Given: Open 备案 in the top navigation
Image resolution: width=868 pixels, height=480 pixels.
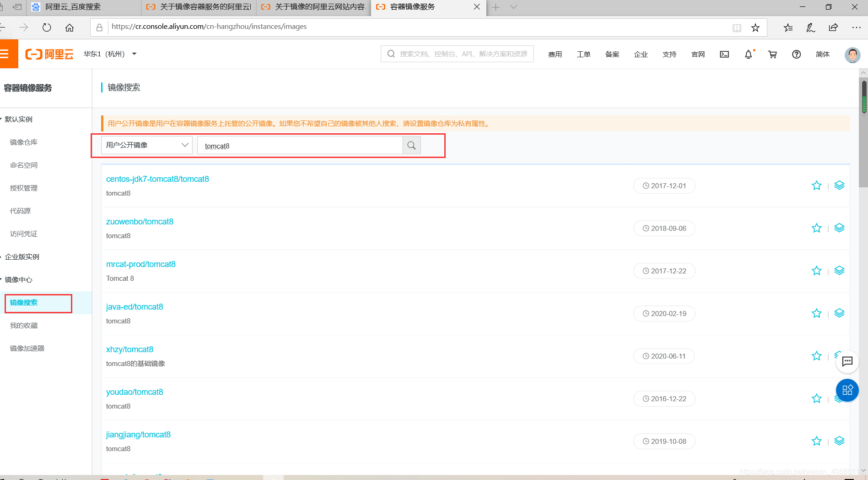Looking at the screenshot, I should point(612,54).
